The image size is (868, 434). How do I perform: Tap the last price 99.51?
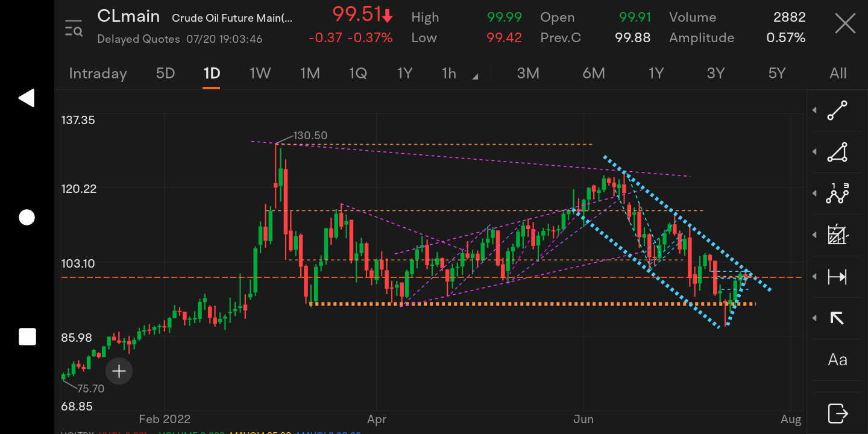click(x=356, y=14)
